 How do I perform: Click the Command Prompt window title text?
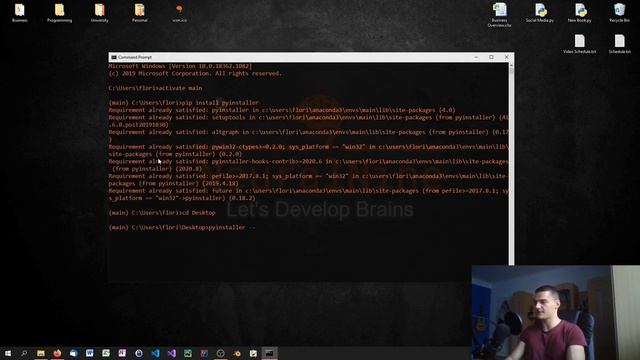coord(135,57)
